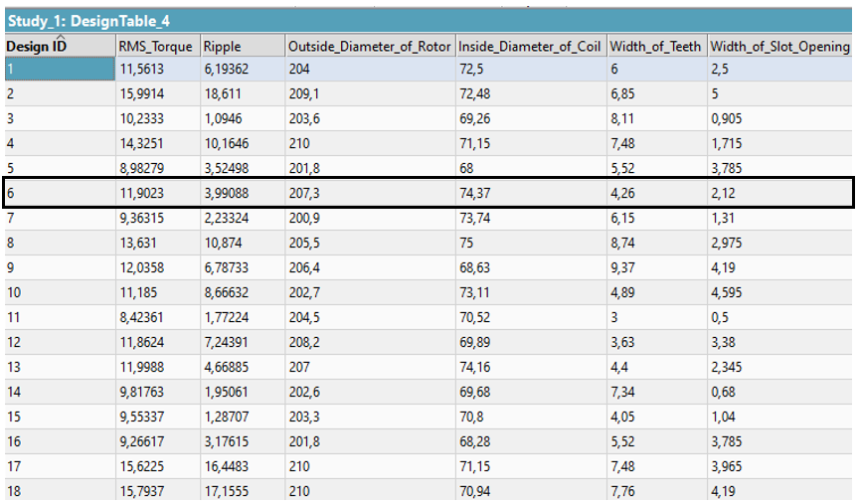Select the Inside_Diameter_of_Coil column header
Viewport: 859px width, 504px height.
529,47
